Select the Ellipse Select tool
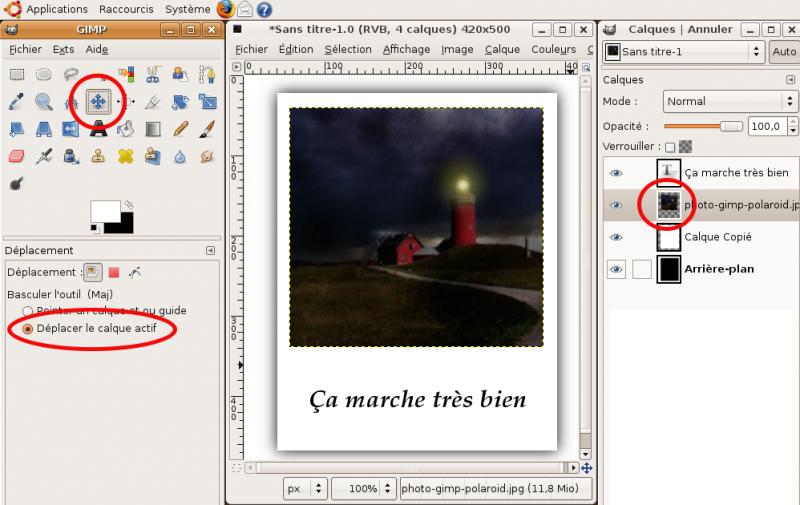 tap(44, 75)
